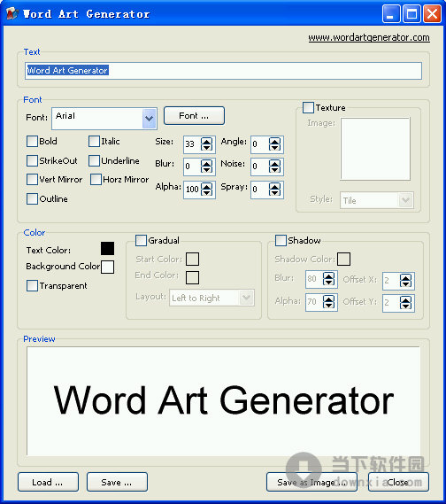446x504 pixels.
Task: Pick the black Text Color swatch
Action: tap(107, 249)
